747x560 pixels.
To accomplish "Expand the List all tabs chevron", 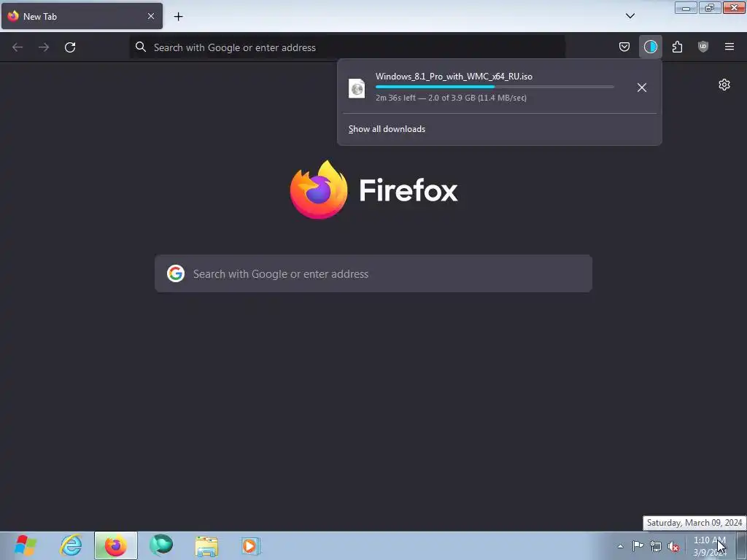I will coord(630,16).
